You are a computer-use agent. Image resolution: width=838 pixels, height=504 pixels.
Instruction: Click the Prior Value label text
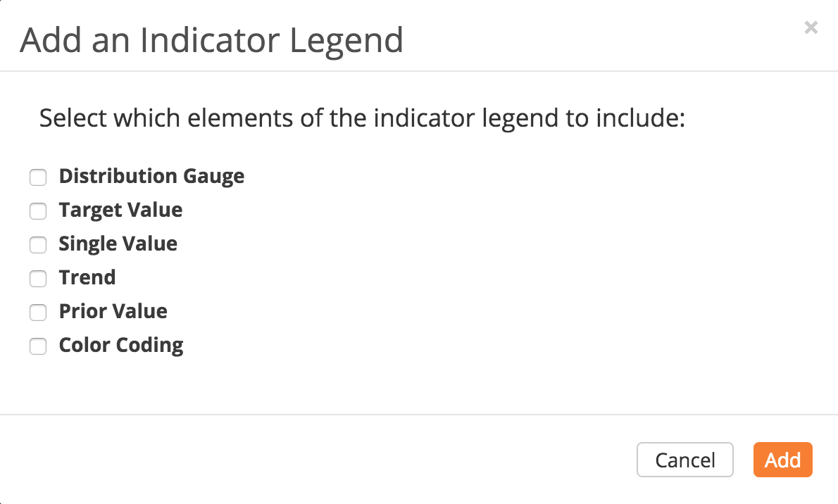click(x=113, y=311)
